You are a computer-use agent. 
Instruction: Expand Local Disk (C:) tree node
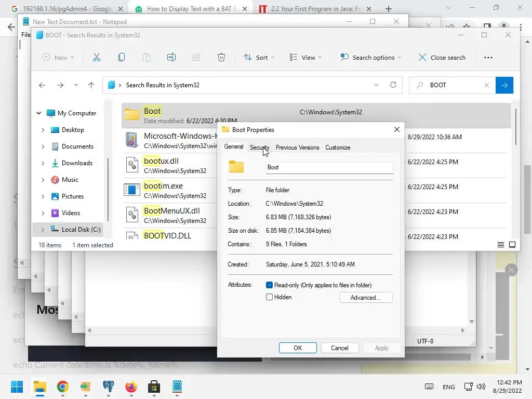43,230
